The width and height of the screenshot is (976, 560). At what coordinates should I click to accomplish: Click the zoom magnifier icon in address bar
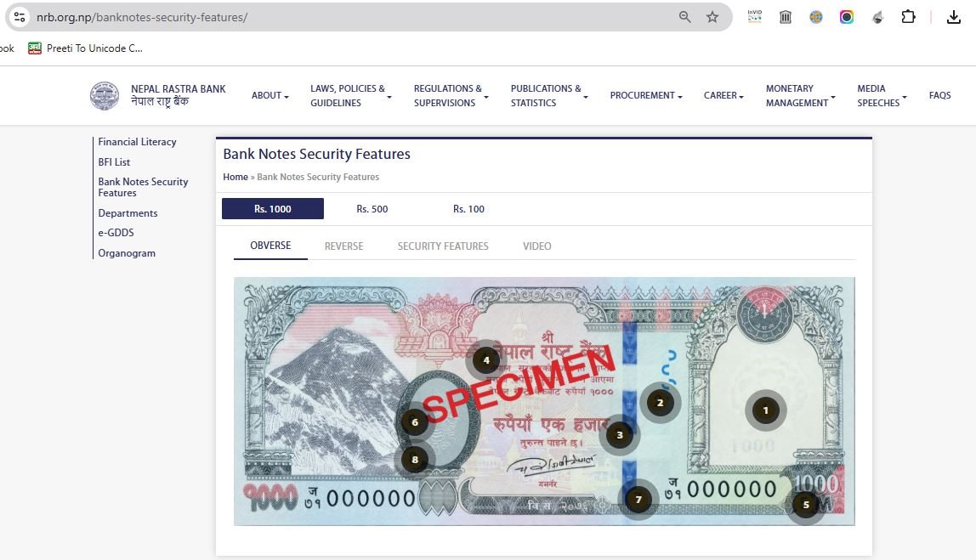click(x=684, y=17)
